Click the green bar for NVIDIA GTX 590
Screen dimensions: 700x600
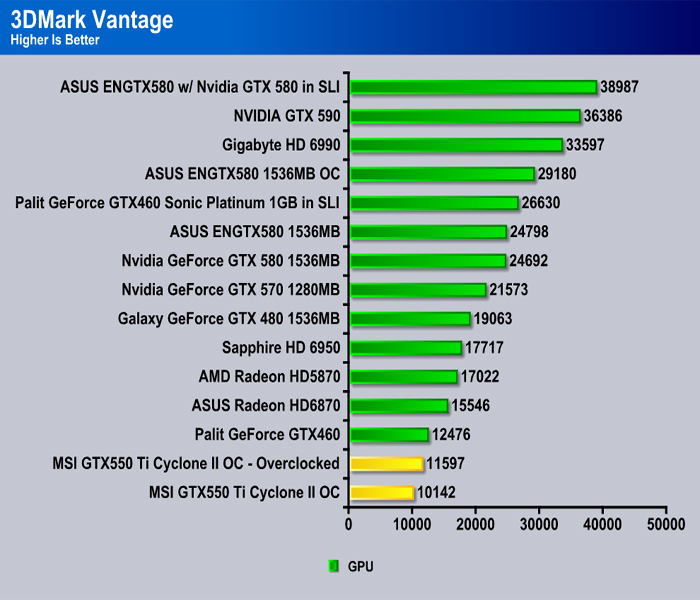465,116
